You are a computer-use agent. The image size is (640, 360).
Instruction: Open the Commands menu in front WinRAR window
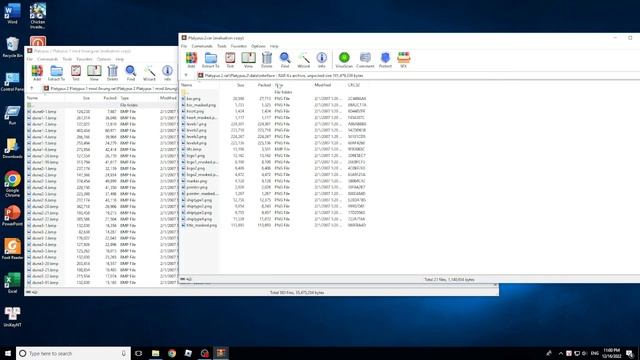pyautogui.click(x=202, y=46)
